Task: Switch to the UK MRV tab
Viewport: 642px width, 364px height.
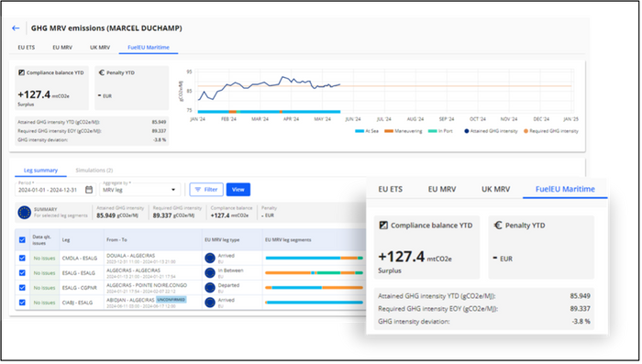Action: point(100,48)
